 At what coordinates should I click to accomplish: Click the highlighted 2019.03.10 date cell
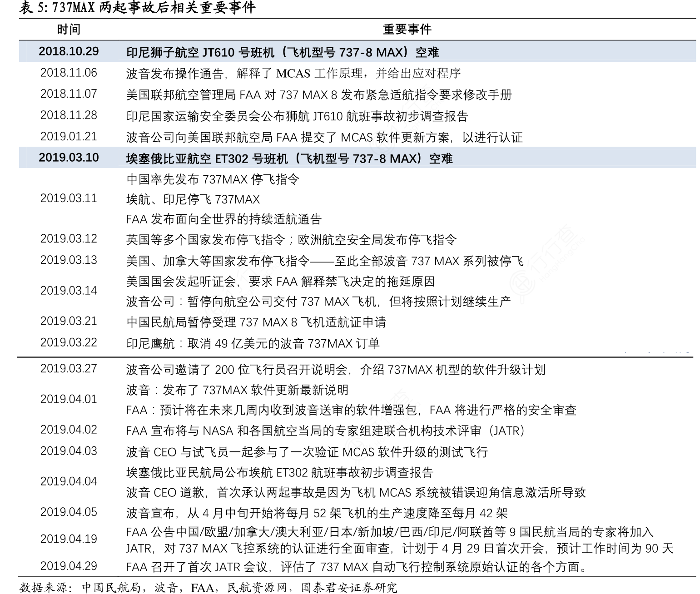69,158
